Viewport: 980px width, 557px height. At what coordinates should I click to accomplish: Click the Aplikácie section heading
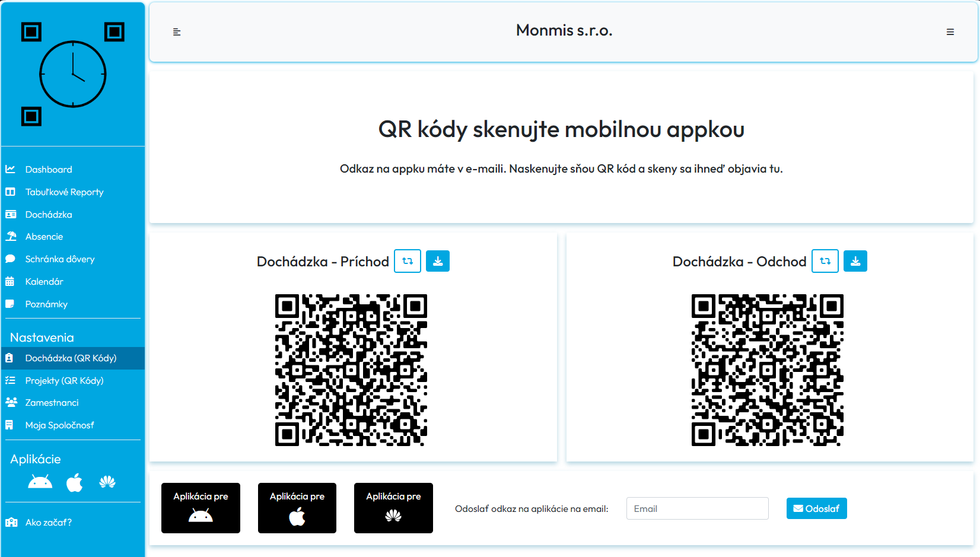pyautogui.click(x=36, y=459)
